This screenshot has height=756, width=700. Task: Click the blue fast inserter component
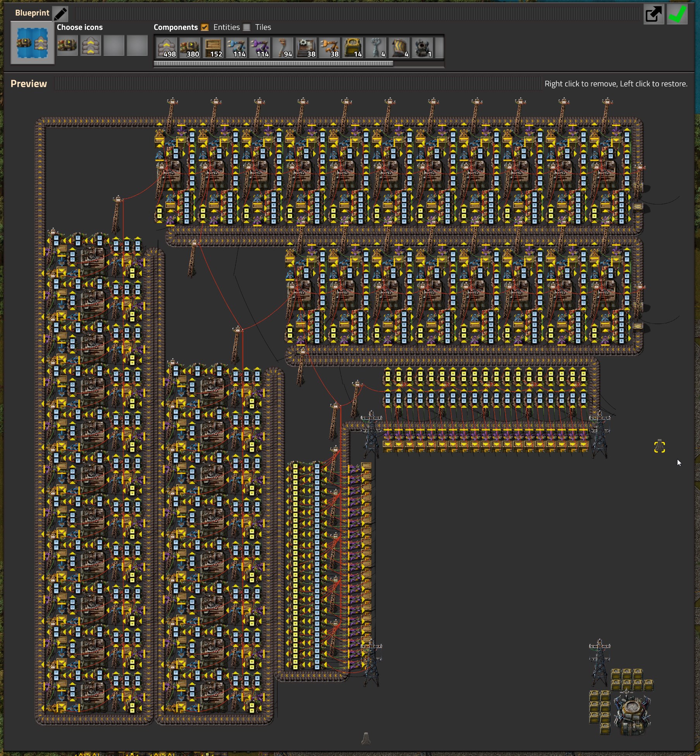coord(236,48)
